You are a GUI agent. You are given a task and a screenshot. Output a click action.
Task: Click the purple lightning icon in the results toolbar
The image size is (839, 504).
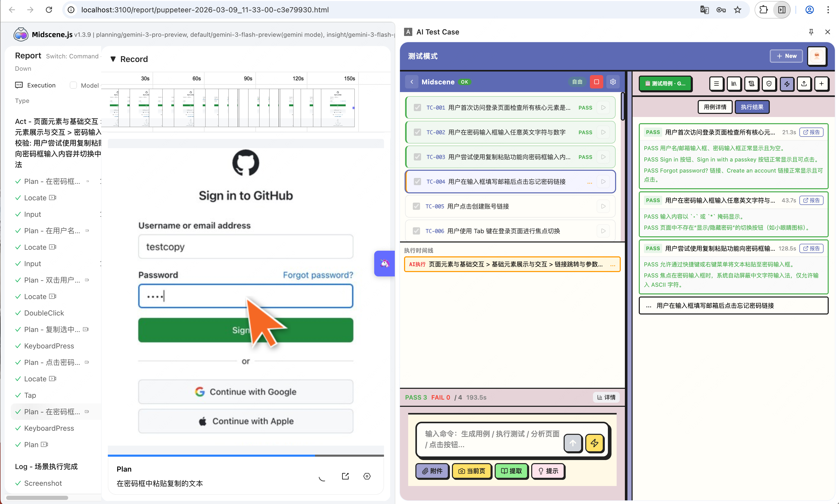787,84
